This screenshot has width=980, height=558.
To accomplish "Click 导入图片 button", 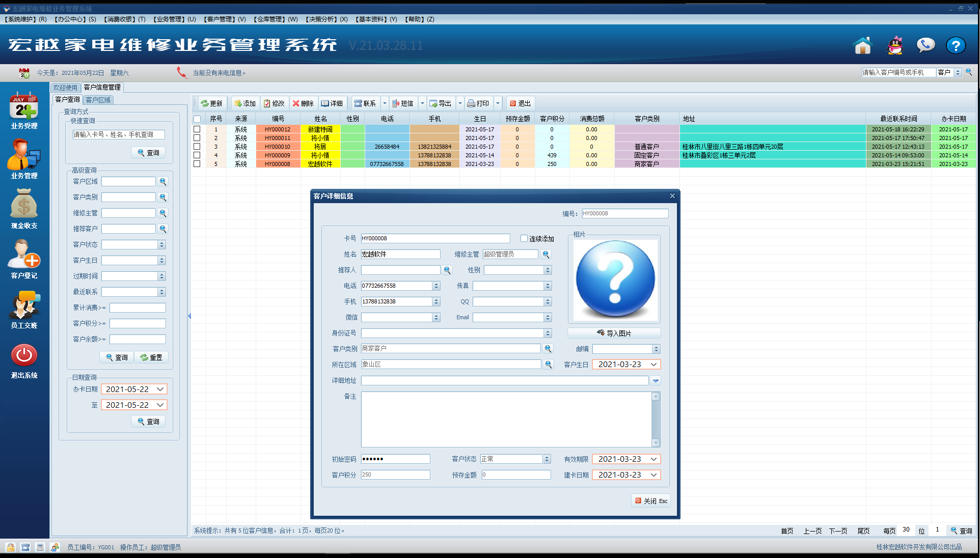I will 614,333.
